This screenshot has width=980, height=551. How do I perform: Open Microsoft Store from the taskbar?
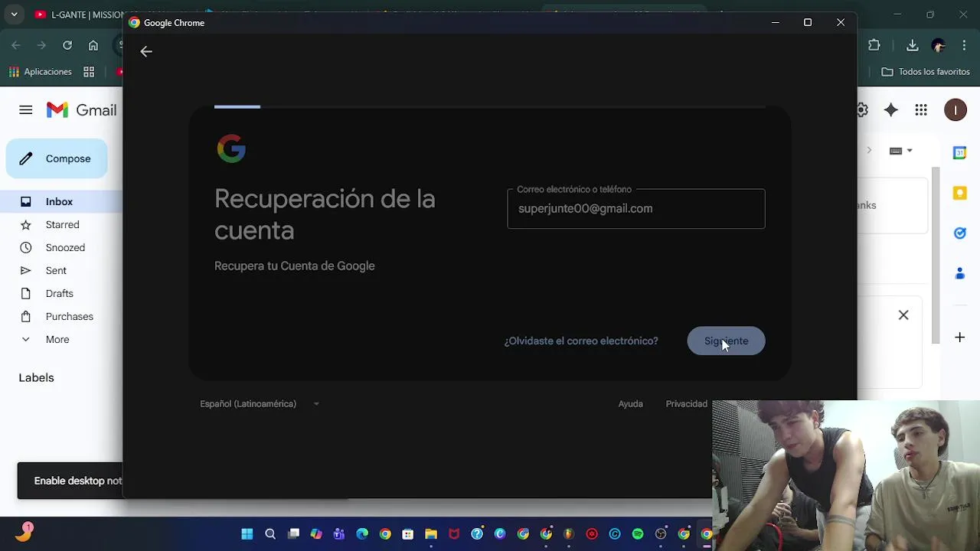coord(408,534)
